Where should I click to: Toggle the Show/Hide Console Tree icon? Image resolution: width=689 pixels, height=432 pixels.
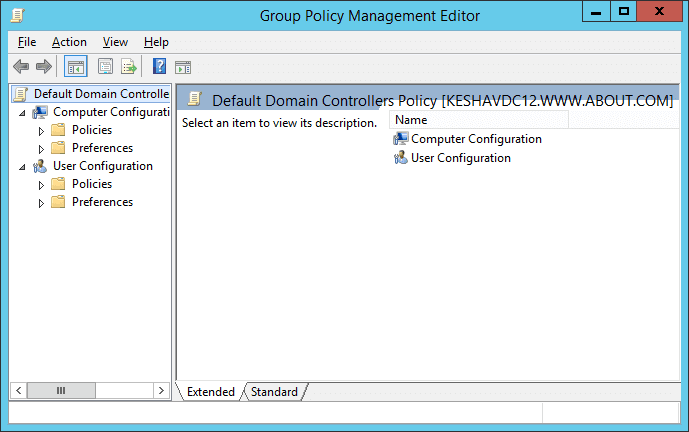[76, 67]
